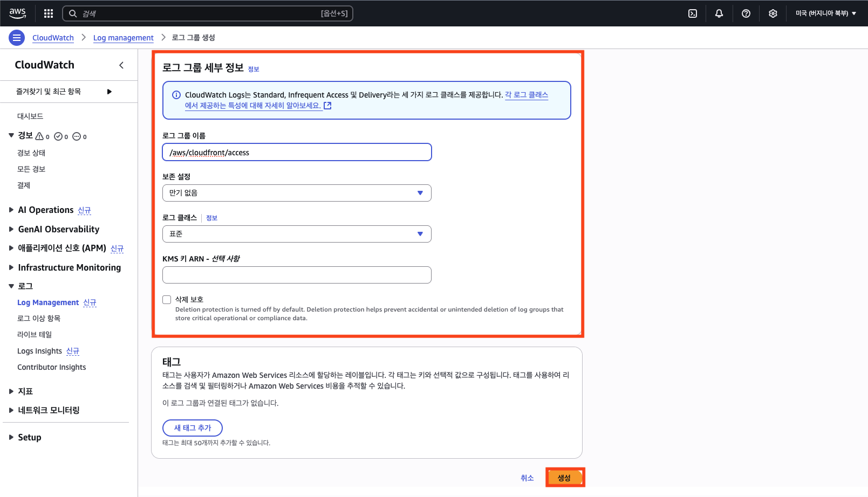Open the 보존 설정 dropdown

pyautogui.click(x=297, y=193)
